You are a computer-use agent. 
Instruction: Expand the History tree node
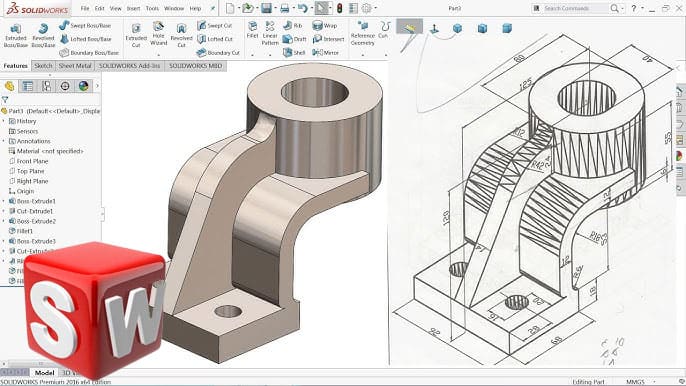(4, 121)
